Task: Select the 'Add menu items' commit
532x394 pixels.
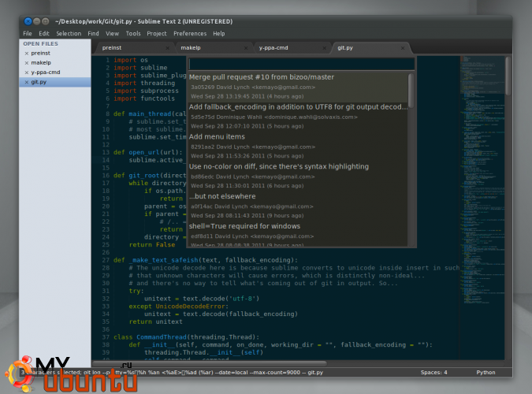Action: click(298, 147)
